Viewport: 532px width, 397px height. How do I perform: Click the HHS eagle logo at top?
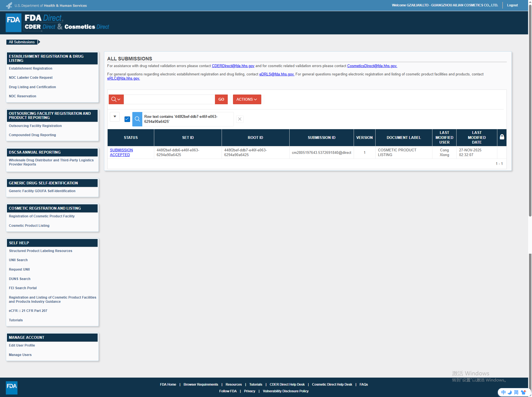[9, 6]
